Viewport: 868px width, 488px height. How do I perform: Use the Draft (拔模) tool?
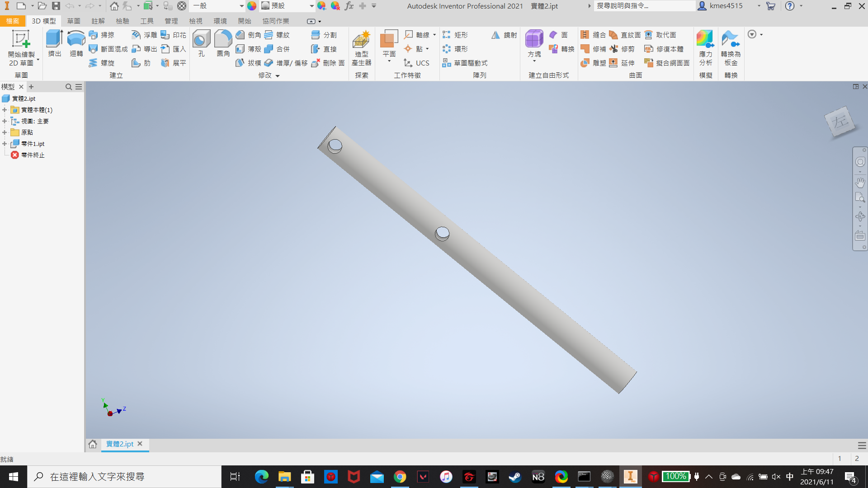pyautogui.click(x=248, y=63)
